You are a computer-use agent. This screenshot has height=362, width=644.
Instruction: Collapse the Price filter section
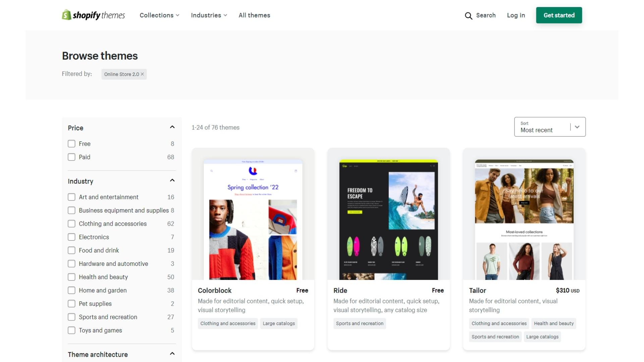coord(172,127)
